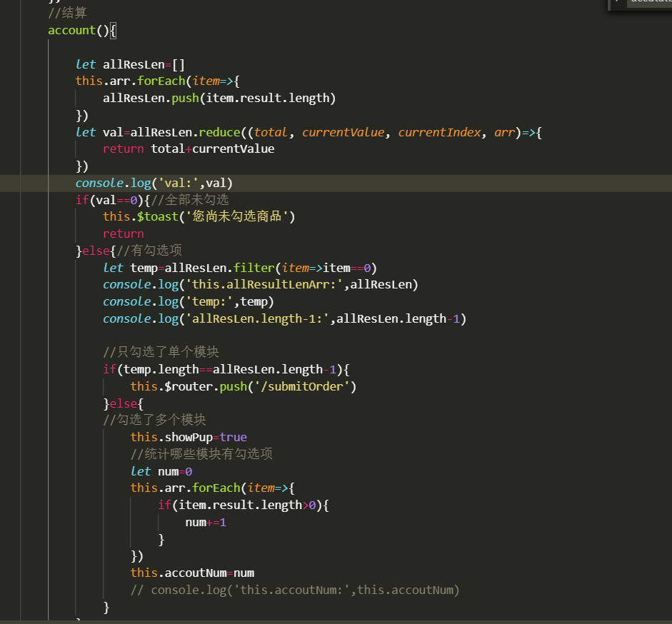Click the '}else{//有勾选项' line

coord(129,251)
